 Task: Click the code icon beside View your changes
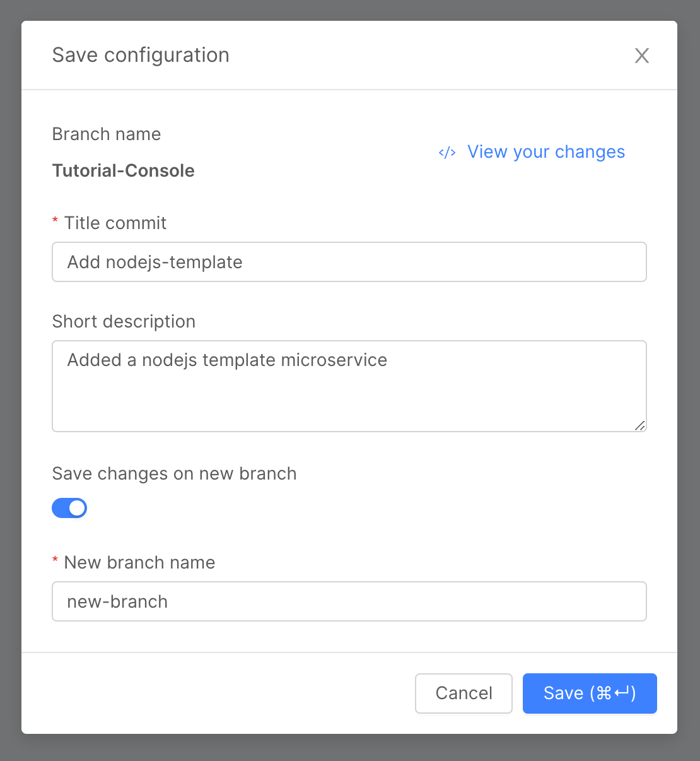(447, 152)
